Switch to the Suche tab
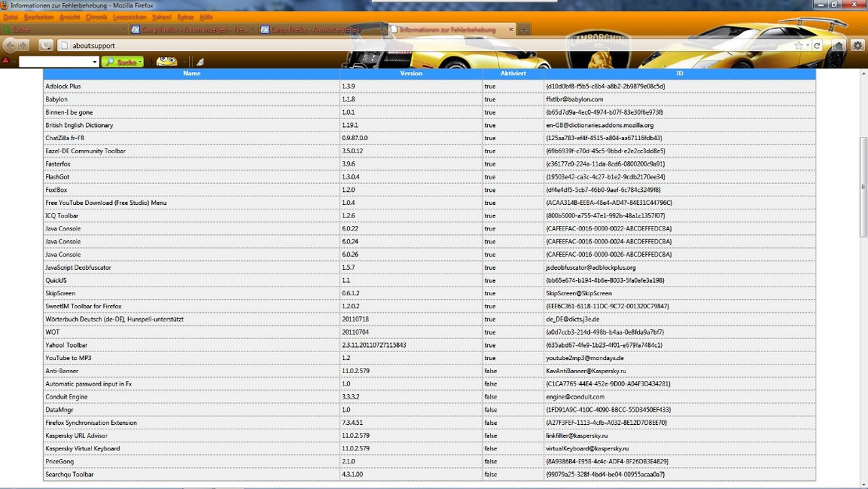 point(65,29)
